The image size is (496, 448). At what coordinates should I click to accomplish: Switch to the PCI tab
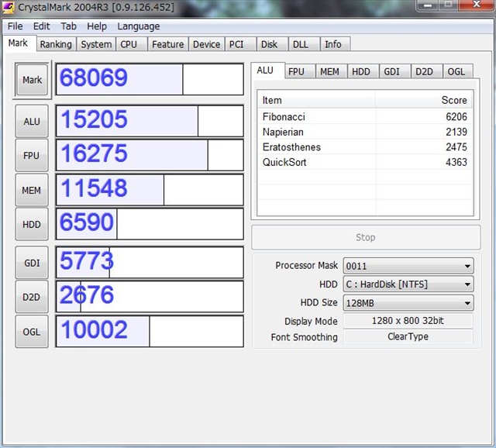click(x=240, y=44)
